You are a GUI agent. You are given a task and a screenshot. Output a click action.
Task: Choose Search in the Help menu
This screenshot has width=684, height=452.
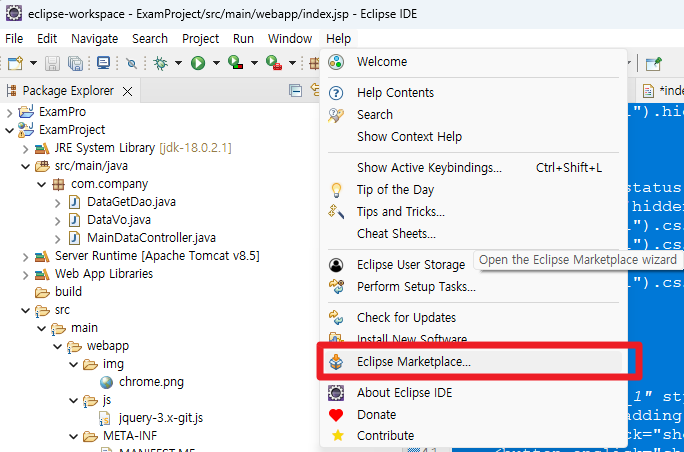click(473, 115)
